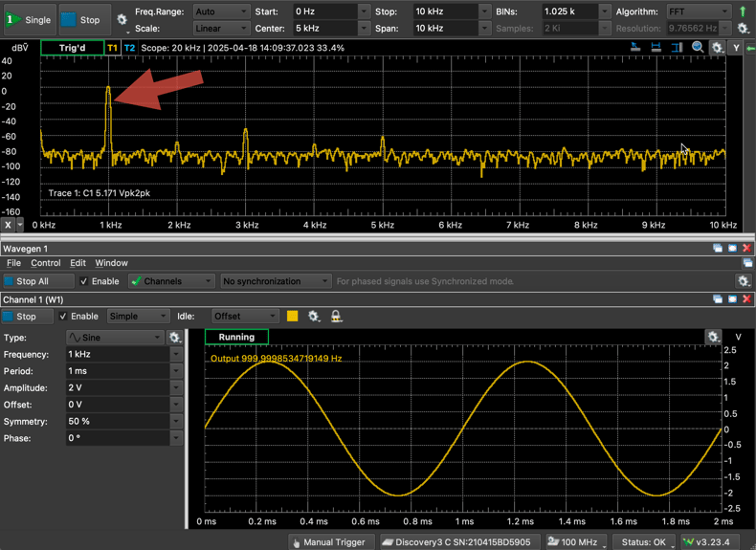Image resolution: width=756 pixels, height=550 pixels.
Task: Click the Manual Trigger button in status bar
Action: (329, 542)
